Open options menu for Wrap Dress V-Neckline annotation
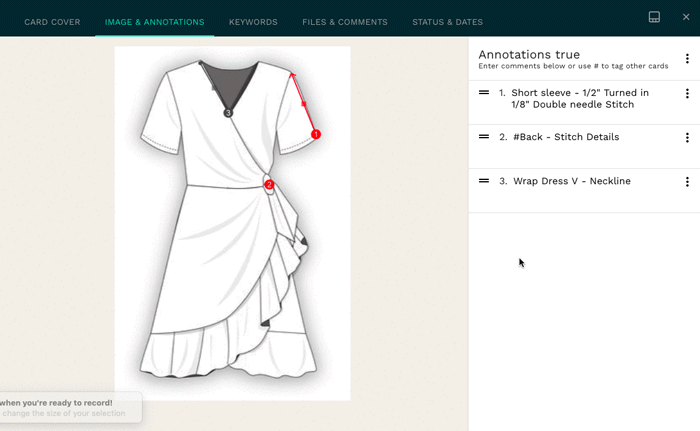Image resolution: width=700 pixels, height=431 pixels. [x=687, y=182]
